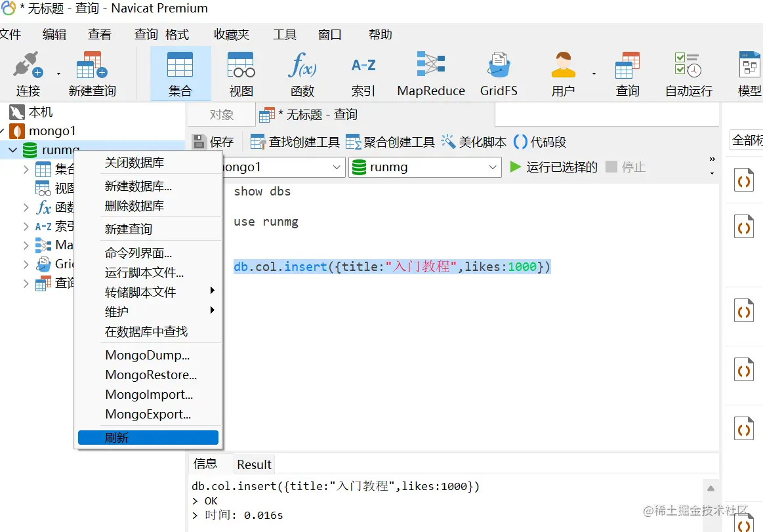
Task: Click the 保存 save disk icon
Action: 213,142
